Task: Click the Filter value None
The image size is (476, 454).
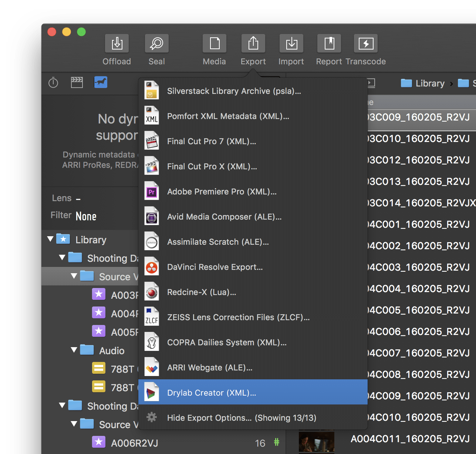Action: coord(86,216)
